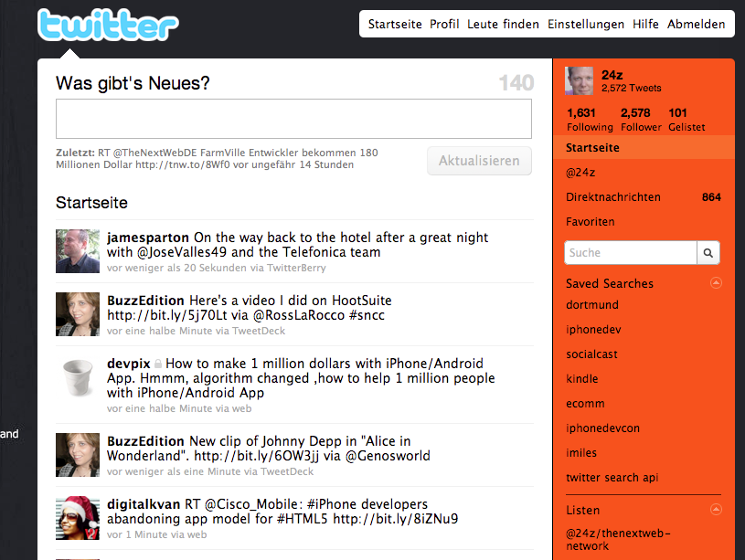Click 'vor weniger als 20 Sekunden' timestamp
745x560 pixels.
tap(176, 268)
